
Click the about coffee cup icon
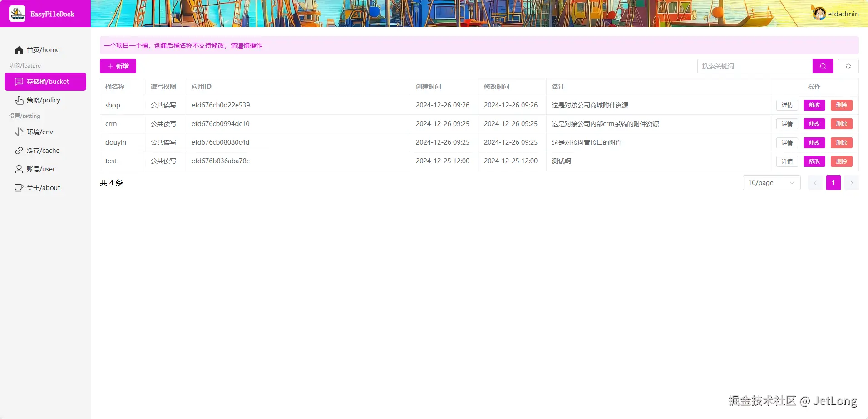click(19, 188)
